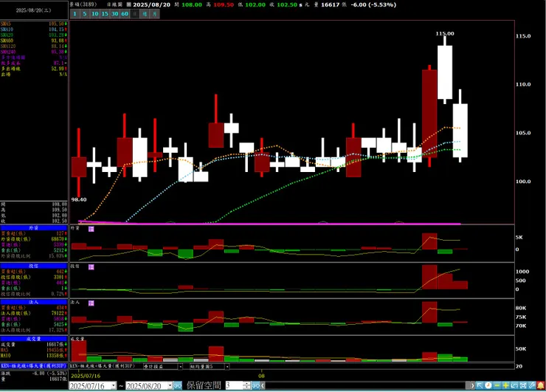Select the blue 成交量 panel header
This screenshot has height=392, width=546.
[33, 339]
